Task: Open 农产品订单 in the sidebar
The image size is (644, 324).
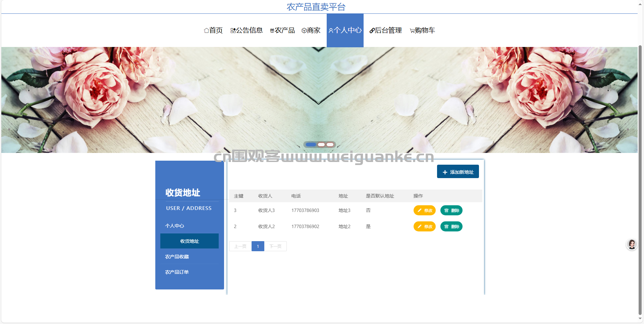Action: click(190, 272)
